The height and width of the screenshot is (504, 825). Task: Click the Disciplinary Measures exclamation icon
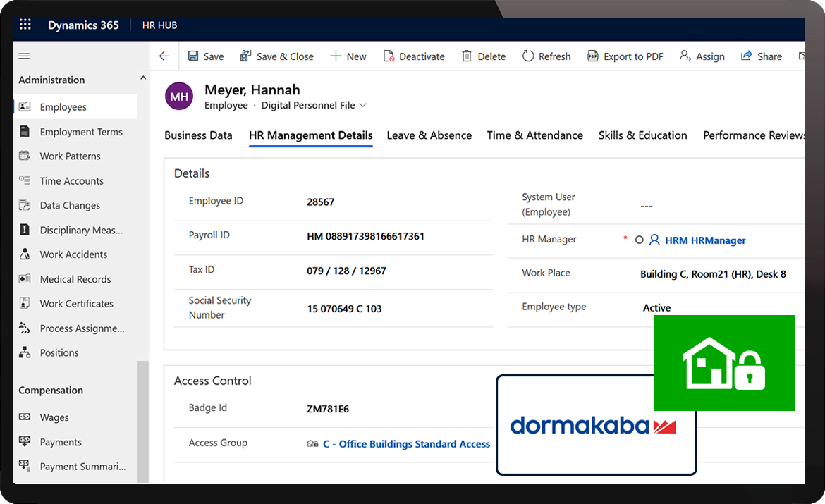(x=25, y=229)
